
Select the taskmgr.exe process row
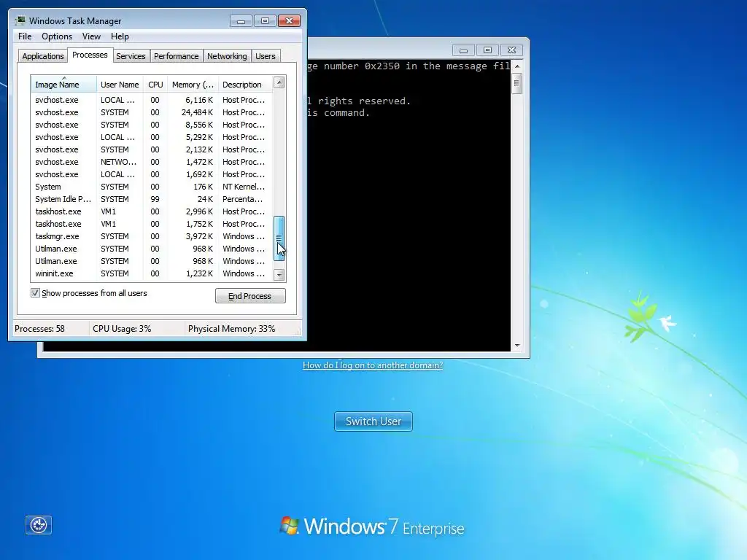pyautogui.click(x=152, y=236)
